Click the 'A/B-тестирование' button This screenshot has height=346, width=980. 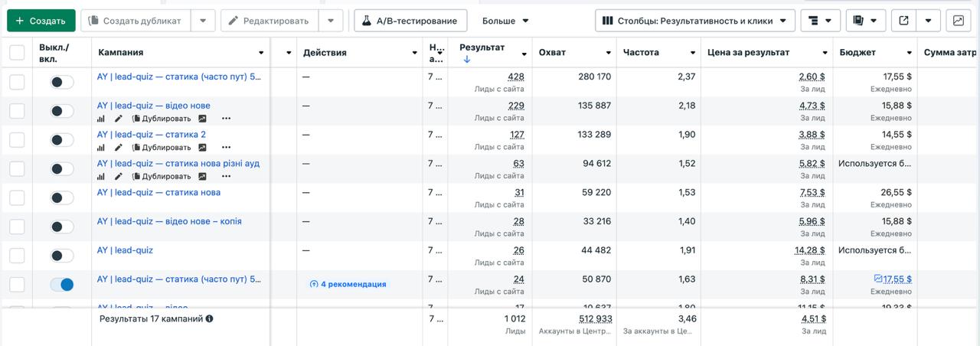click(410, 21)
